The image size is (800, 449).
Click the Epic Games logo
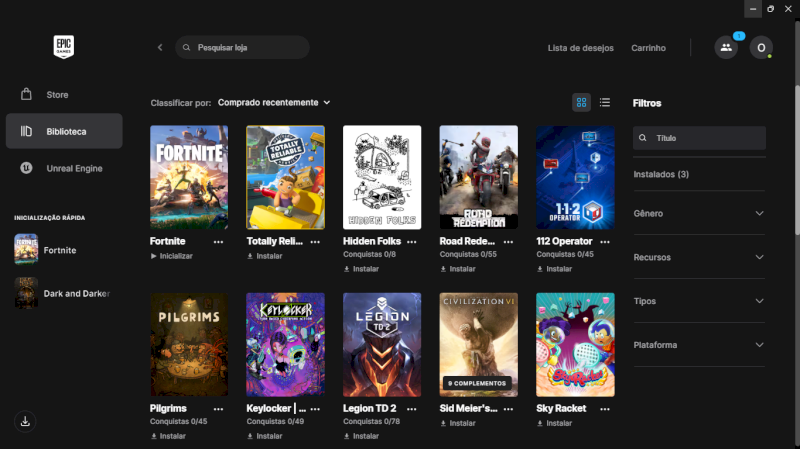(64, 47)
